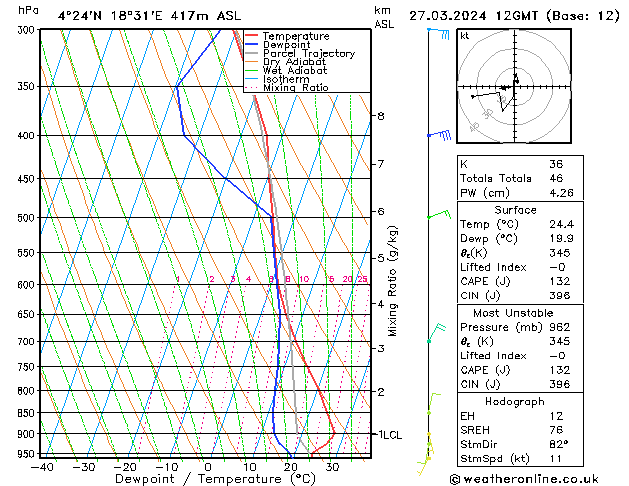Click the 30 temperature axis label
Image resolution: width=629 pixels, height=486 pixels.
[332, 467]
